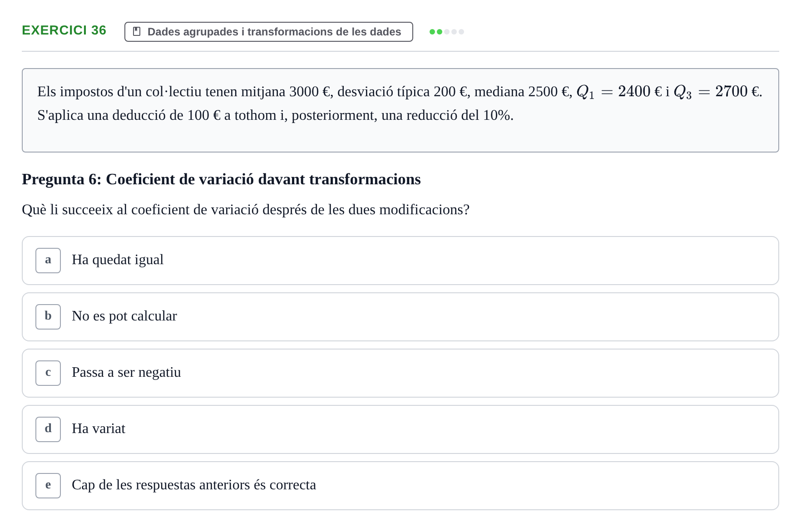801x532 pixels.
Task: Click the last grey difficulty dot
Action: tap(461, 32)
